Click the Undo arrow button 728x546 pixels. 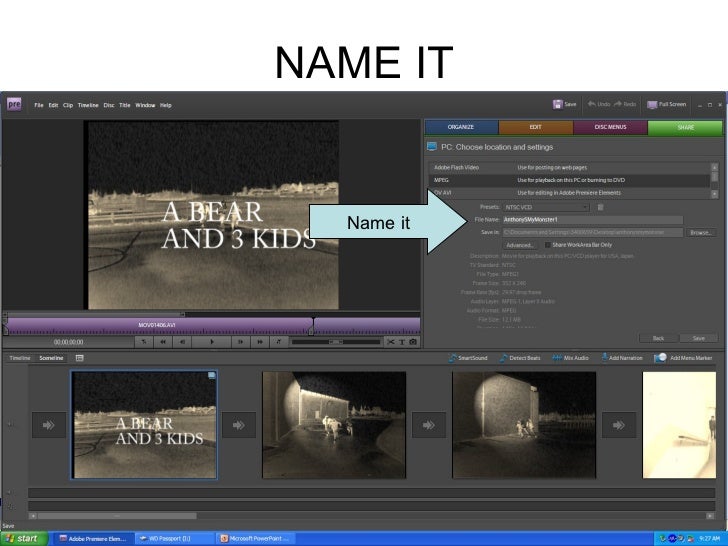(599, 104)
